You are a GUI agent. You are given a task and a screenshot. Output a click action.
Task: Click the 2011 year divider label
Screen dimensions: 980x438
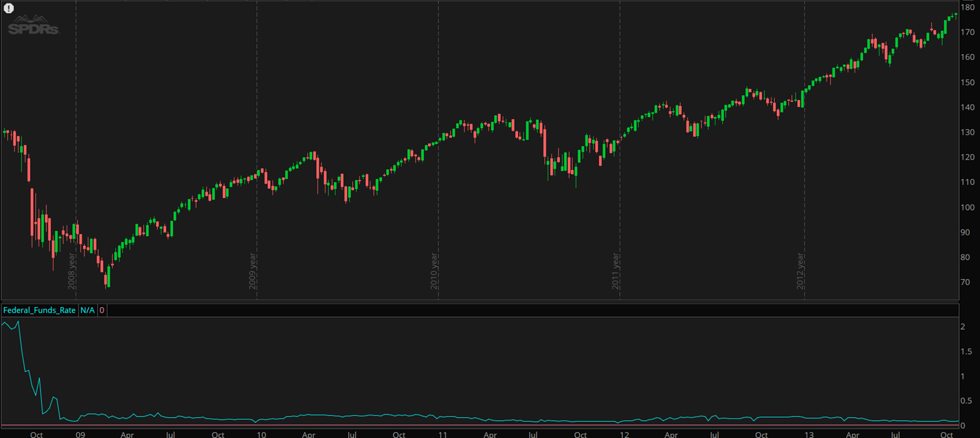(x=615, y=271)
